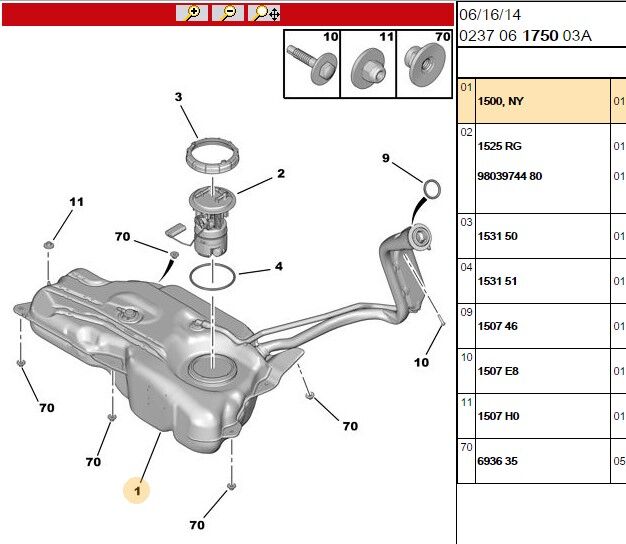Click the zoom in magnifier icon
626x544 pixels.
pyautogui.click(x=191, y=13)
